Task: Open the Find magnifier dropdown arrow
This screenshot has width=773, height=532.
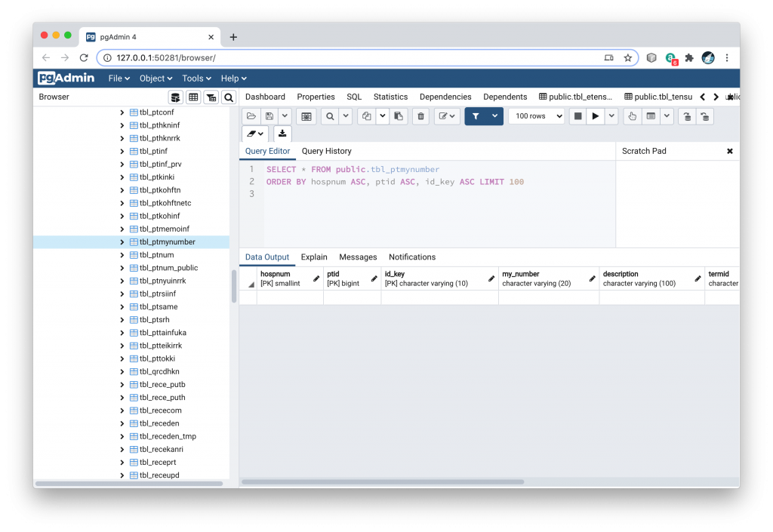Action: pyautogui.click(x=345, y=116)
